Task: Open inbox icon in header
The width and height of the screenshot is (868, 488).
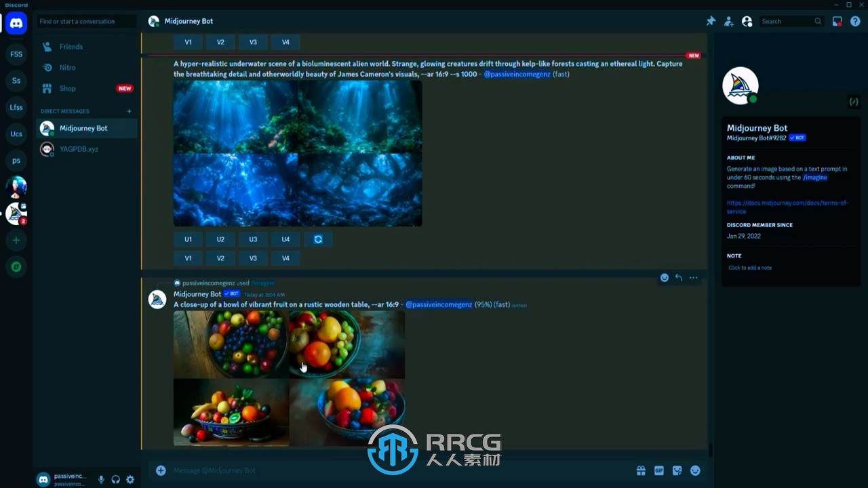Action: [837, 22]
